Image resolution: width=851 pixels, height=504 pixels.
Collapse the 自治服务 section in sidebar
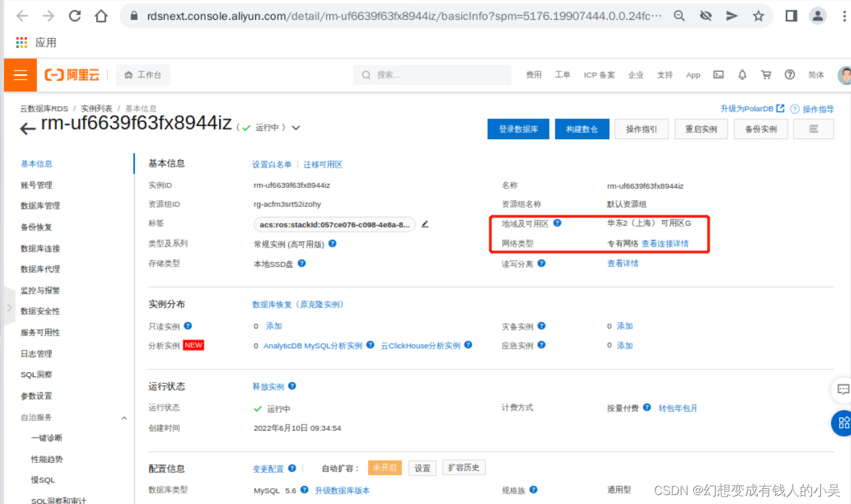pos(124,417)
